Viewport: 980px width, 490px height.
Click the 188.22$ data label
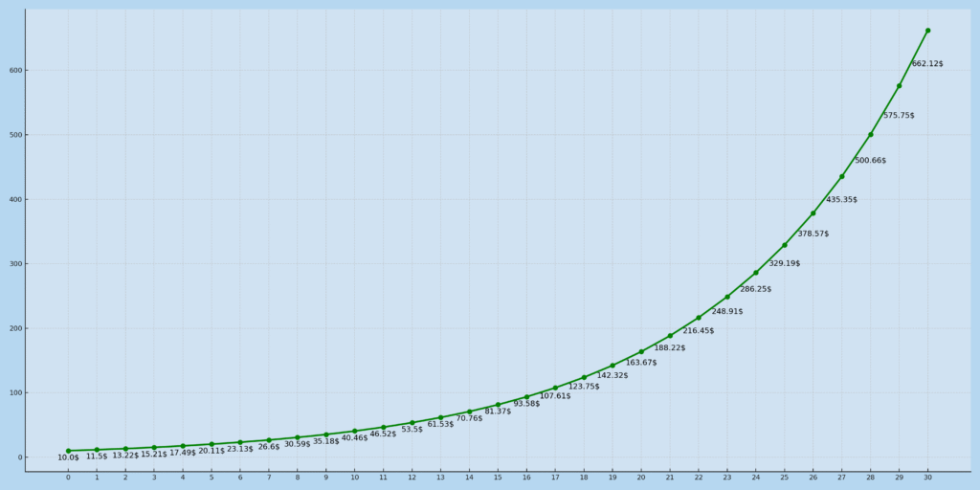670,348
